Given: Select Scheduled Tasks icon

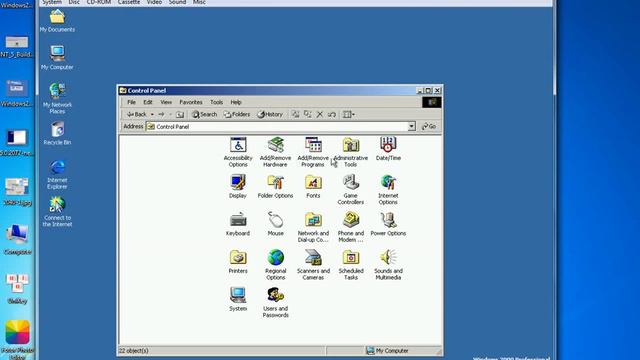Looking at the screenshot, I should [x=351, y=264].
